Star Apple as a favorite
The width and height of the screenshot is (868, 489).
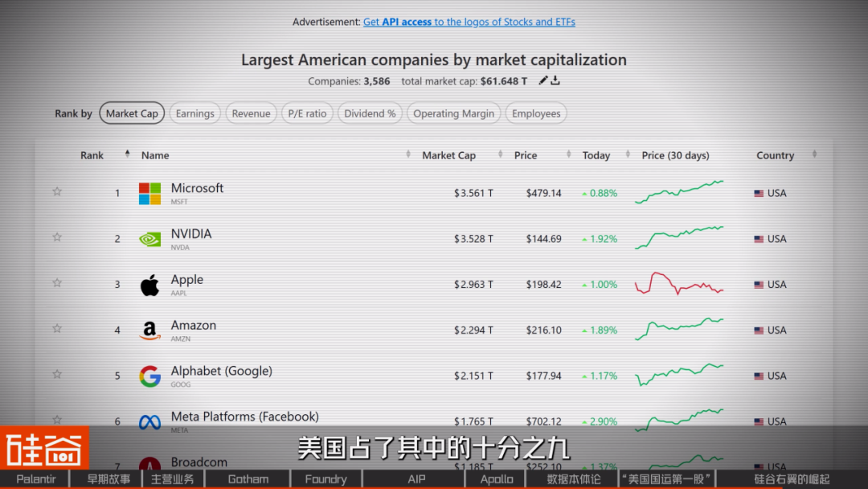[x=57, y=283]
